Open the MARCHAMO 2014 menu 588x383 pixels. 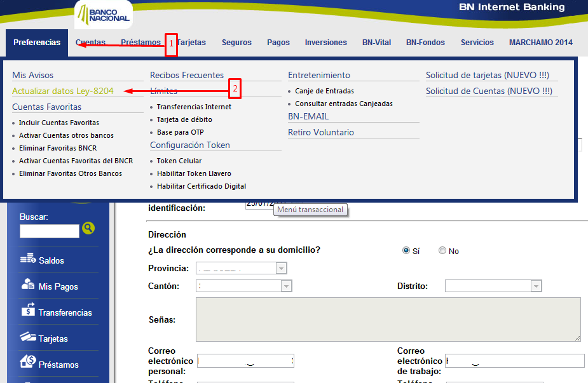pyautogui.click(x=541, y=43)
